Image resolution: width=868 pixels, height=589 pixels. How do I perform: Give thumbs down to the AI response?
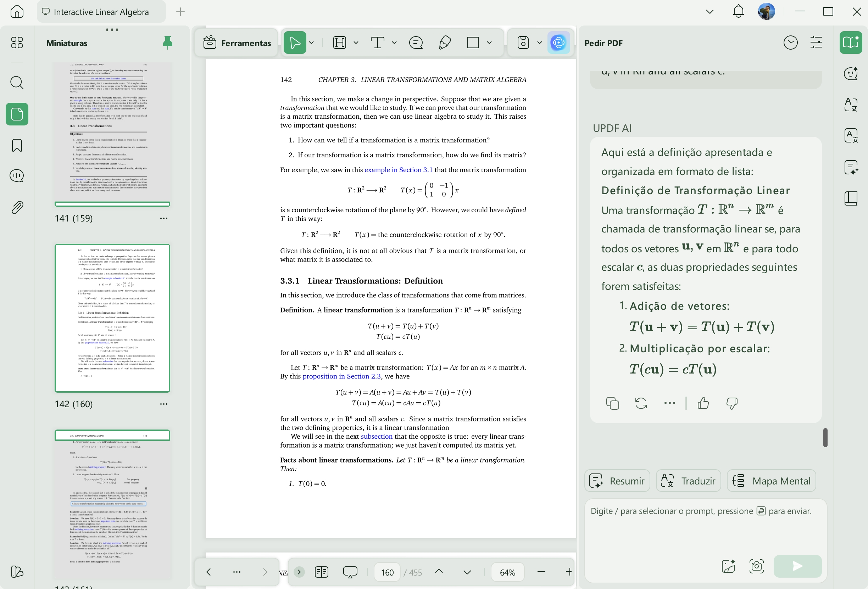(732, 403)
